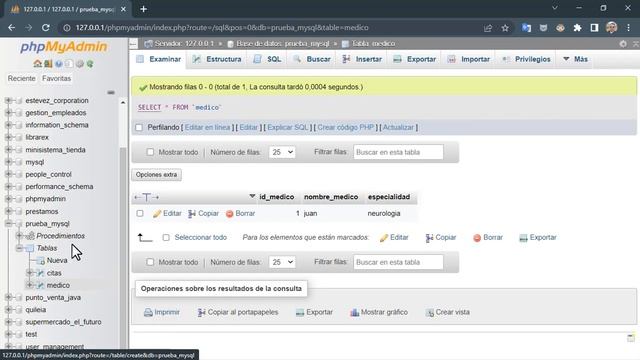Click Editar for the marked elements
Viewport: 640px width, 360px height.
point(394,238)
